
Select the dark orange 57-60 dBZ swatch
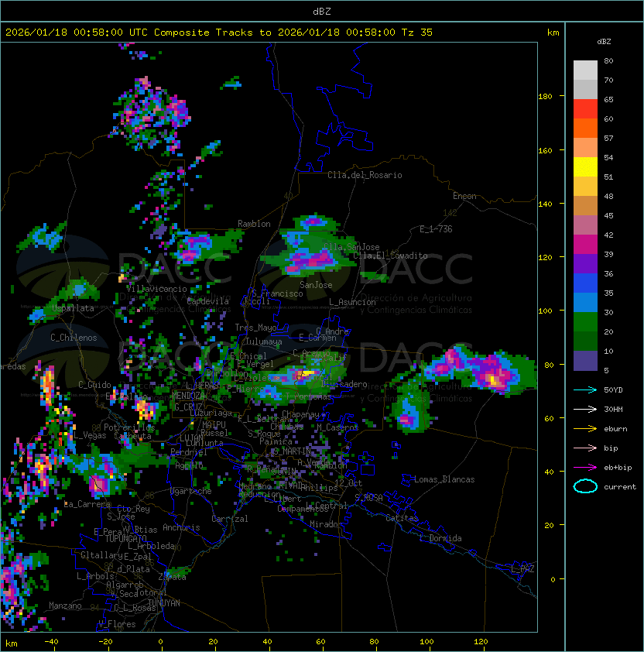pyautogui.click(x=585, y=128)
